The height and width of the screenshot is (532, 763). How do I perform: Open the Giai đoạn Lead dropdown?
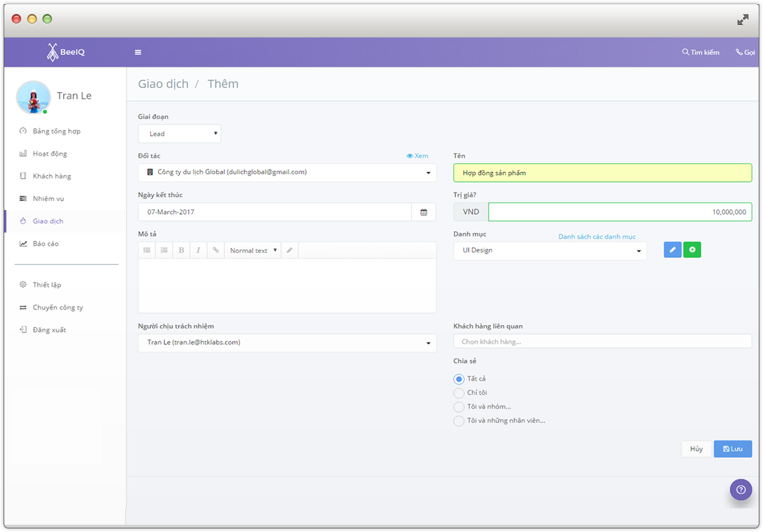tap(180, 134)
